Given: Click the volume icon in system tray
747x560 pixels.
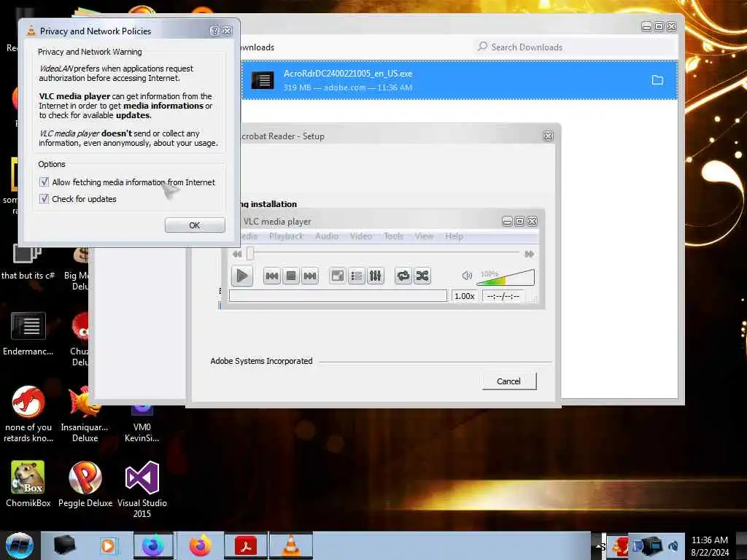Looking at the screenshot, I should click(x=673, y=545).
